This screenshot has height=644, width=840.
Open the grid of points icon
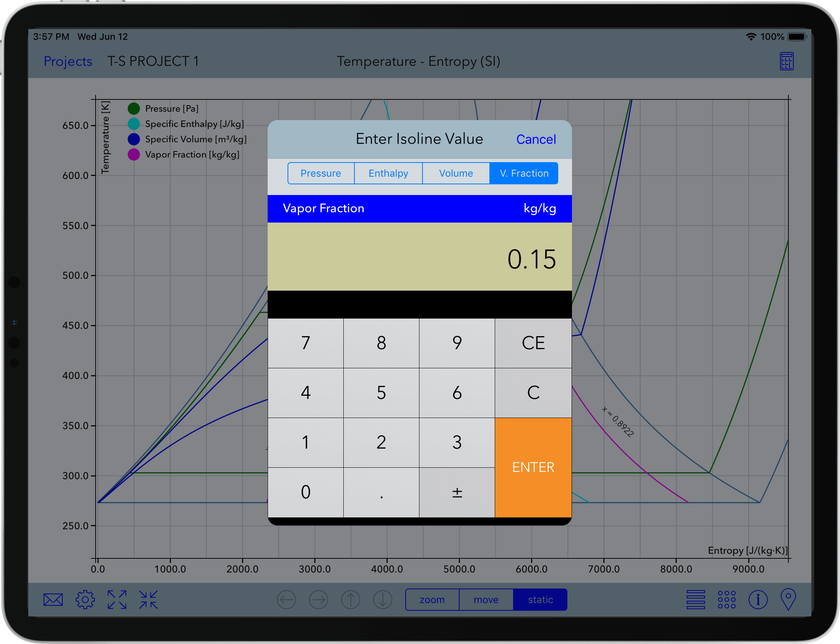point(726,599)
